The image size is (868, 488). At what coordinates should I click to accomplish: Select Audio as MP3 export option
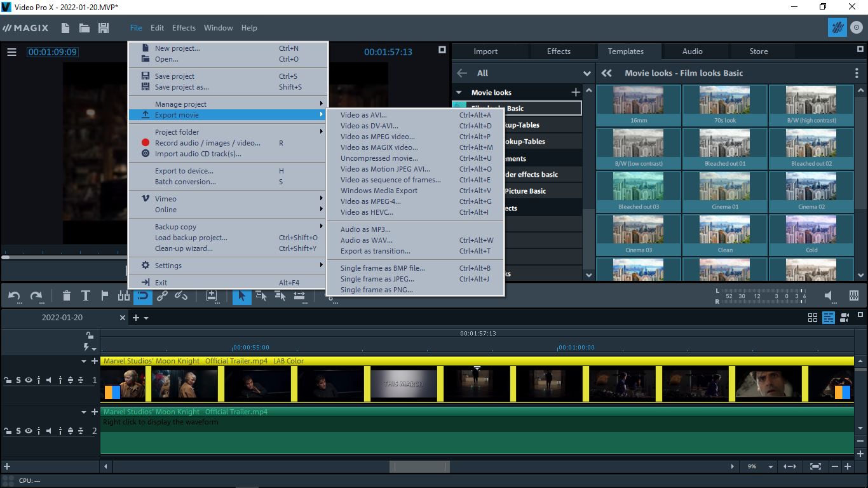coord(365,229)
